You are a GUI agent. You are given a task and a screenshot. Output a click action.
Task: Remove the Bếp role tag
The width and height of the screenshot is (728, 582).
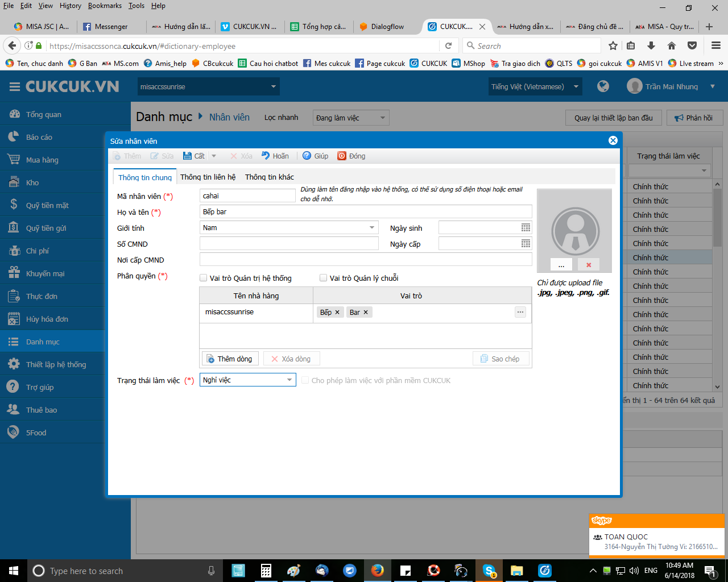coord(337,312)
